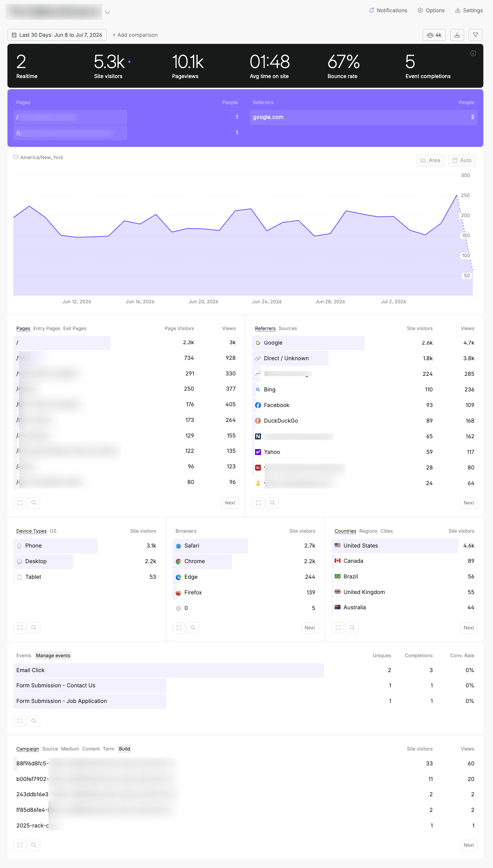Open Options menu
The width and height of the screenshot is (493, 868).
(x=431, y=10)
